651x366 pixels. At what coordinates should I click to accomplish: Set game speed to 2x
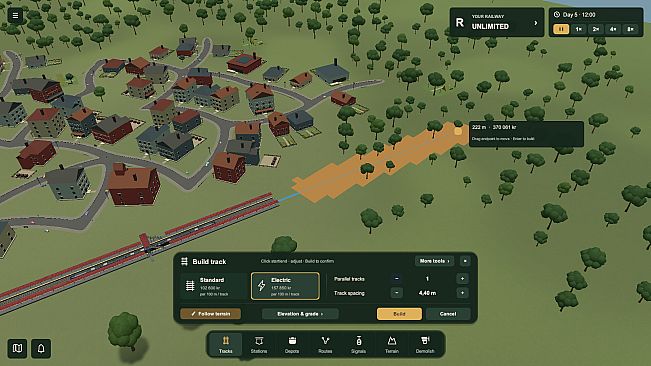coord(596,29)
